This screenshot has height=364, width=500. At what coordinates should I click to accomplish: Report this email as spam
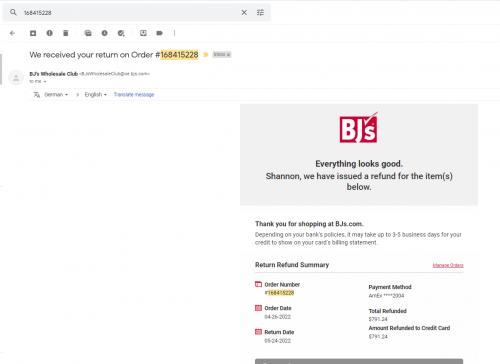[49, 33]
